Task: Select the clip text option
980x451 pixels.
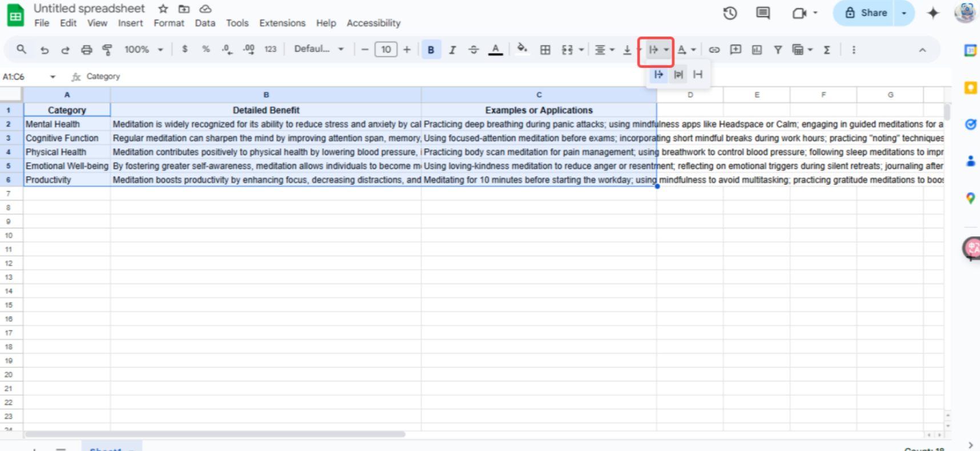Action: point(697,74)
